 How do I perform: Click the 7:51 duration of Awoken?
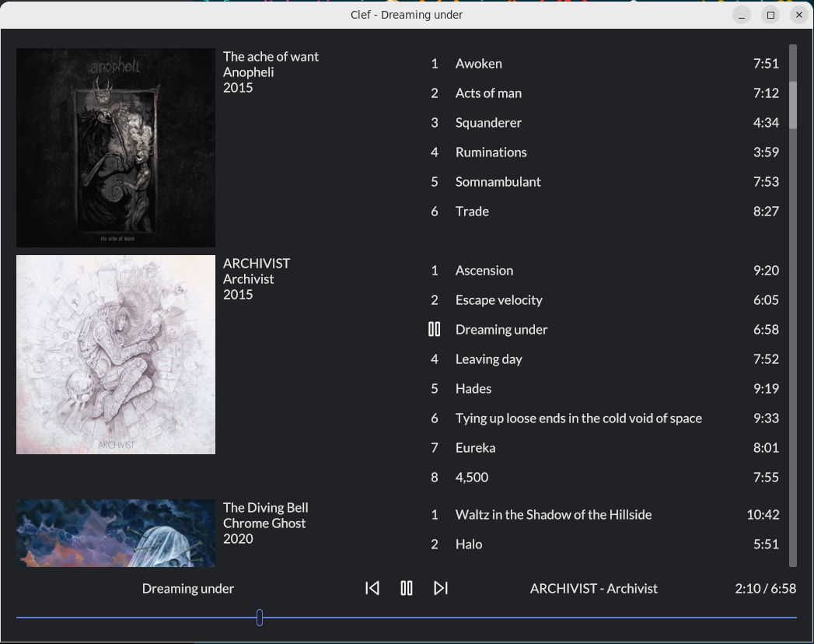point(766,63)
